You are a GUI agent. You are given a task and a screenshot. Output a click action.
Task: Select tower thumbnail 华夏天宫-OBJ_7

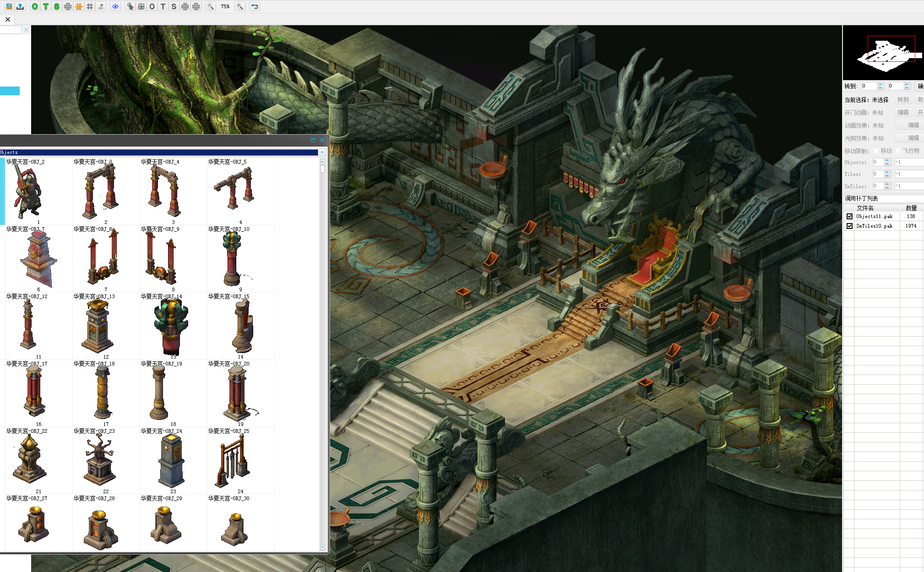38,258
